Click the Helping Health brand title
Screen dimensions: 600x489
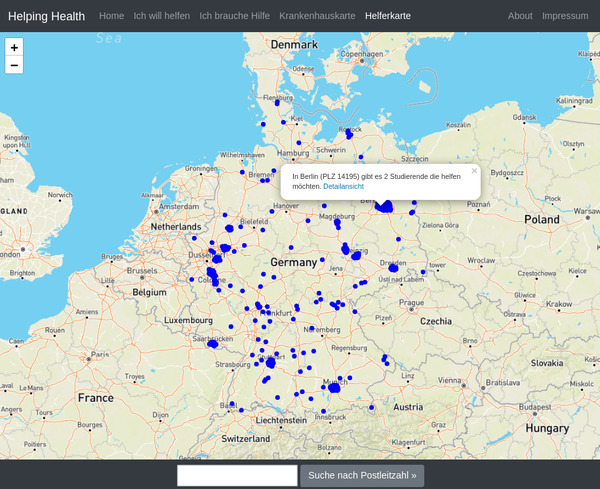point(46,16)
